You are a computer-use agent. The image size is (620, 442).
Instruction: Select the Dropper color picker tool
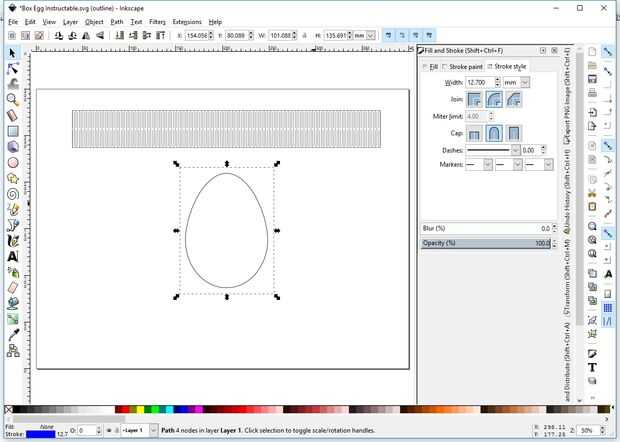pyautogui.click(x=13, y=335)
